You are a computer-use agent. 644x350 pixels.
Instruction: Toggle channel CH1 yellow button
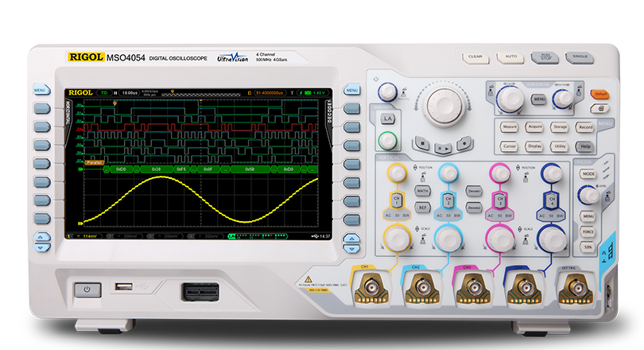[395, 199]
